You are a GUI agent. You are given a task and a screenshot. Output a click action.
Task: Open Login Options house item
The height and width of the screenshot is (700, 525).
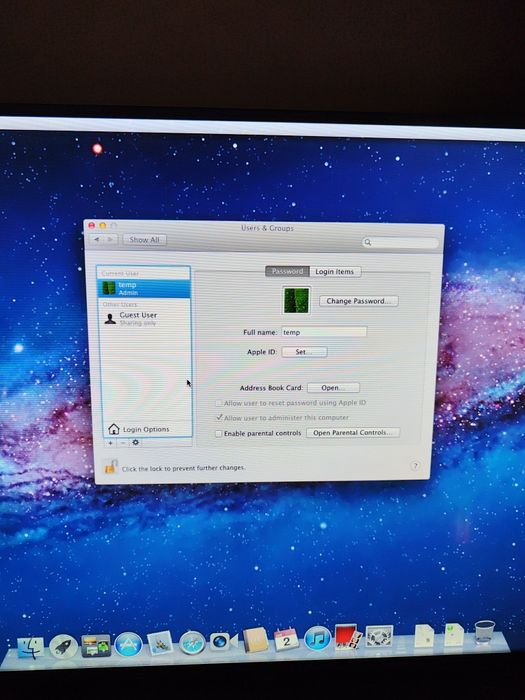[x=145, y=429]
